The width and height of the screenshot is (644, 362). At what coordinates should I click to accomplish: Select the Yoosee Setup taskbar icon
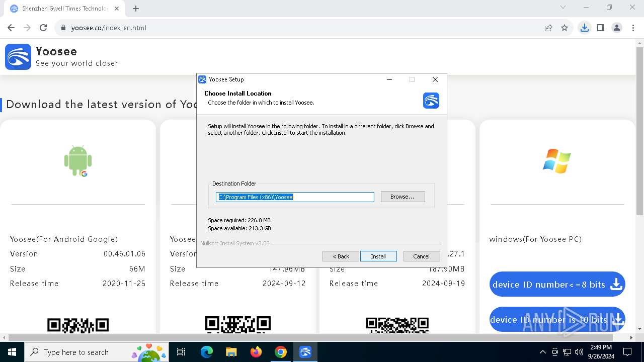click(305, 352)
